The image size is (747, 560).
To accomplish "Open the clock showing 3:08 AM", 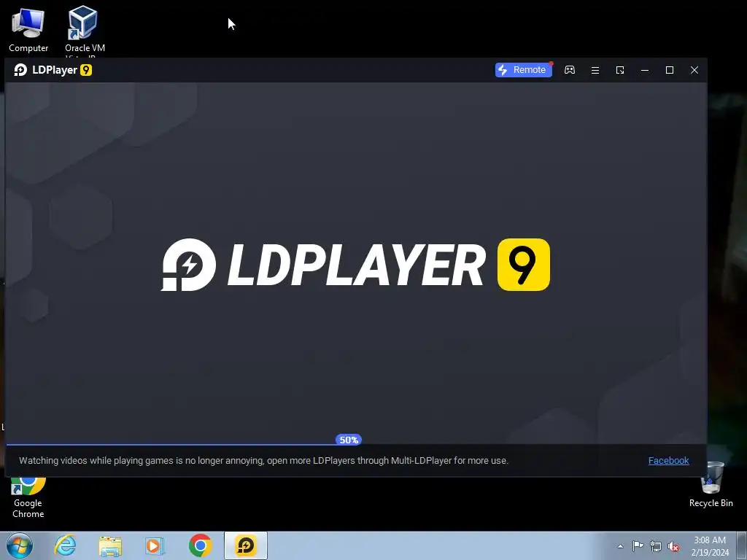I will pos(710,546).
